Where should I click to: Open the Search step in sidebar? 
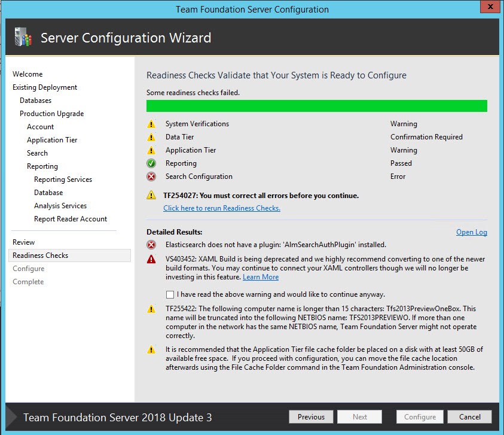click(37, 153)
